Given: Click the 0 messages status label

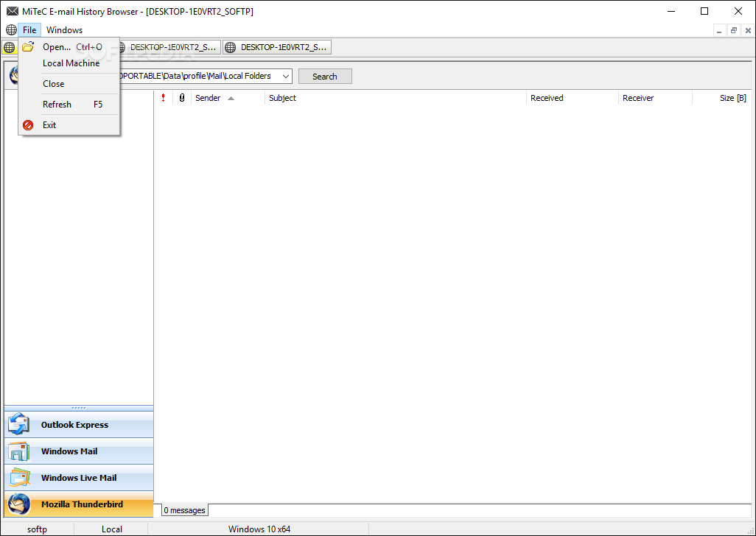Looking at the screenshot, I should coord(184,510).
